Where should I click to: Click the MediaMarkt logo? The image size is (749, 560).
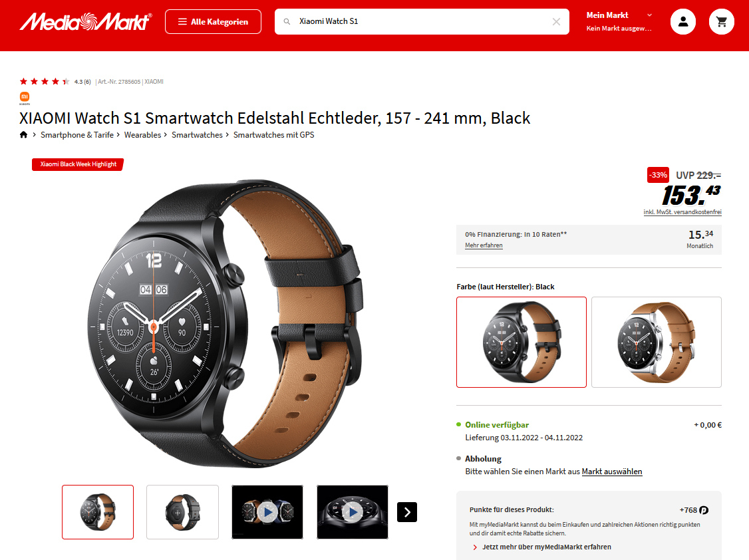point(86,21)
